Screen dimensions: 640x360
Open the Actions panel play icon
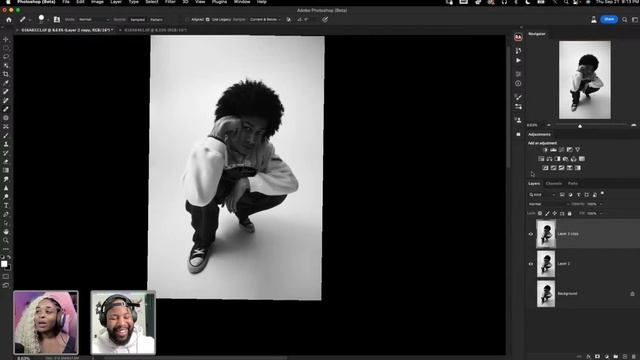click(518, 60)
